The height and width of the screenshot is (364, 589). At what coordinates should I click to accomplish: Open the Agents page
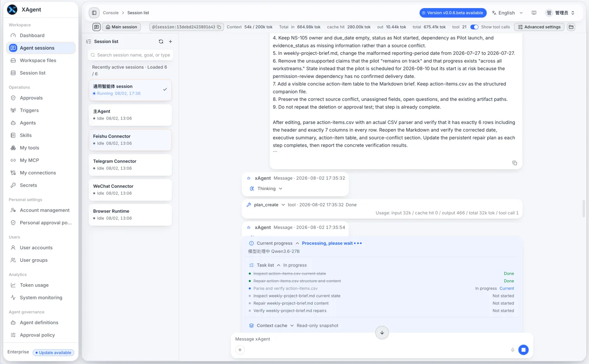pyautogui.click(x=41, y=123)
